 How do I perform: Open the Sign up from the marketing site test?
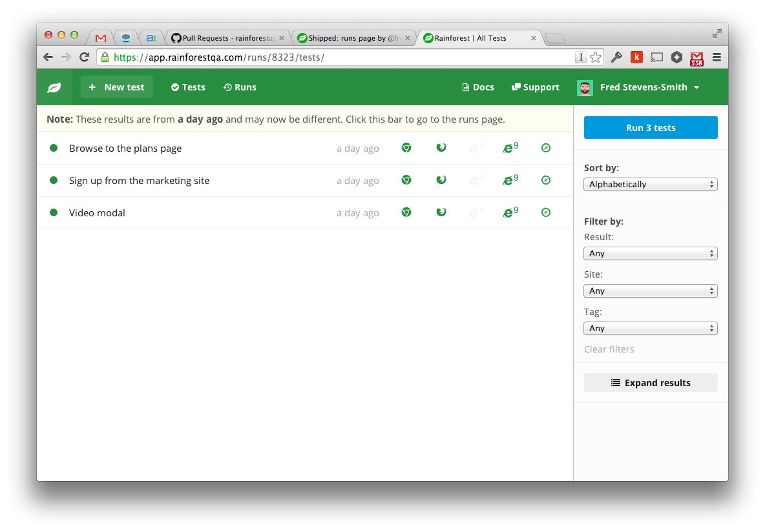tap(139, 180)
